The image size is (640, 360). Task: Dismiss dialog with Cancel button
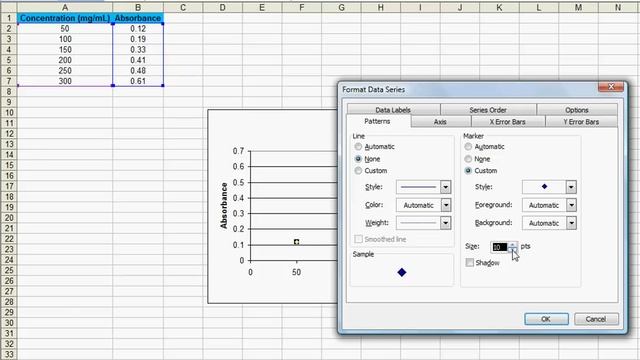click(596, 319)
